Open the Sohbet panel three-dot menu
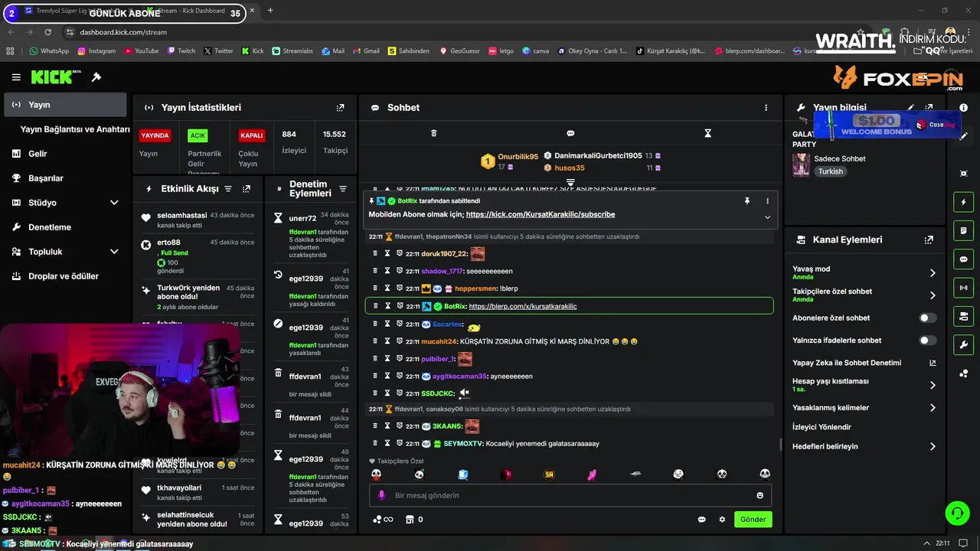The width and height of the screenshot is (980, 551). 766,108
